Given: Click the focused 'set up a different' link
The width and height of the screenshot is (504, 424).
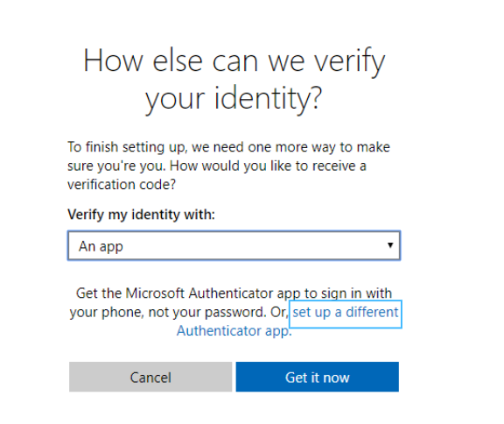Looking at the screenshot, I should [x=346, y=314].
